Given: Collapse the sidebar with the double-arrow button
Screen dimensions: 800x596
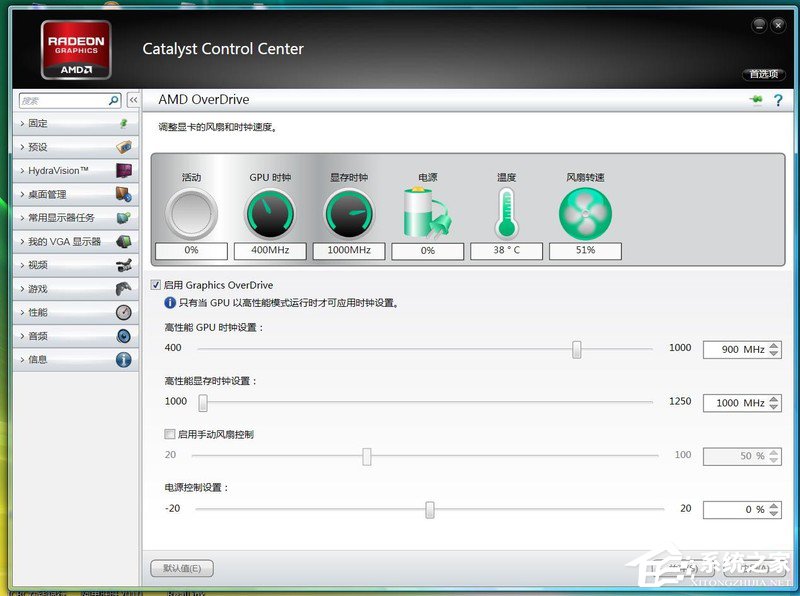Looking at the screenshot, I should (x=132, y=101).
